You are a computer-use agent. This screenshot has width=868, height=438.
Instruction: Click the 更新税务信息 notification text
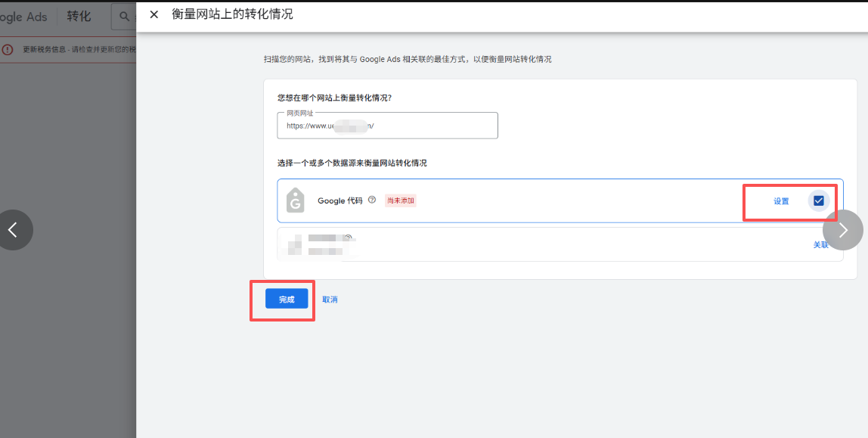pyautogui.click(x=76, y=49)
